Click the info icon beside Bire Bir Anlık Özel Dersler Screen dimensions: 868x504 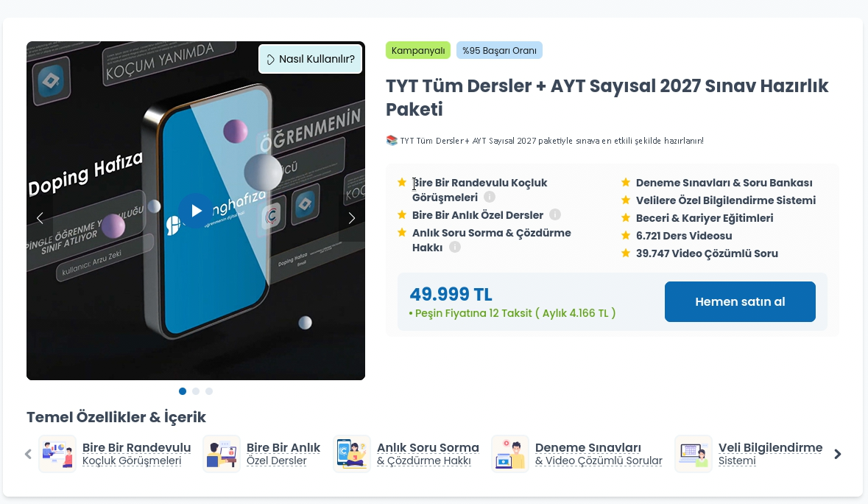(x=555, y=214)
